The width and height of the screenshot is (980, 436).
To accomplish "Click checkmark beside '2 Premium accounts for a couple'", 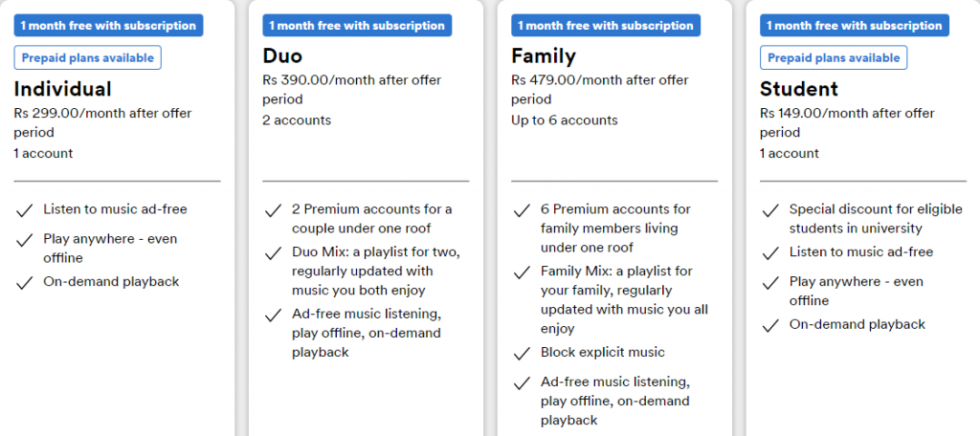I will (x=273, y=210).
